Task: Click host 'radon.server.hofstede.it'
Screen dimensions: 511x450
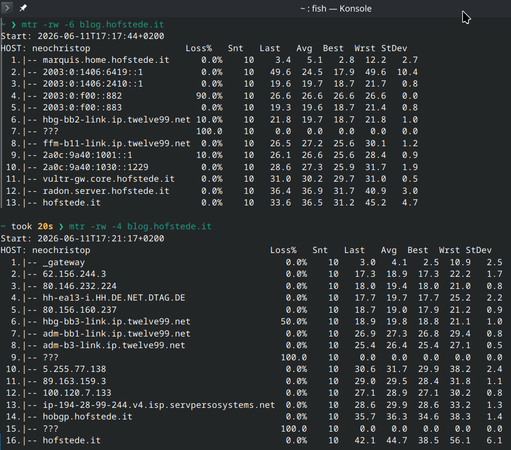Action: 106,191
